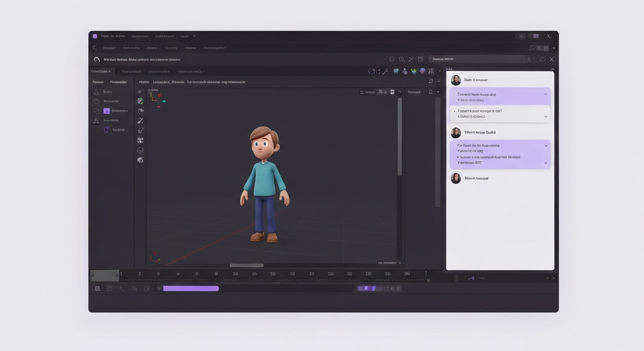Open the small dropdown after toolbar icons
Screen dimensions: 644x351
pos(440,71)
